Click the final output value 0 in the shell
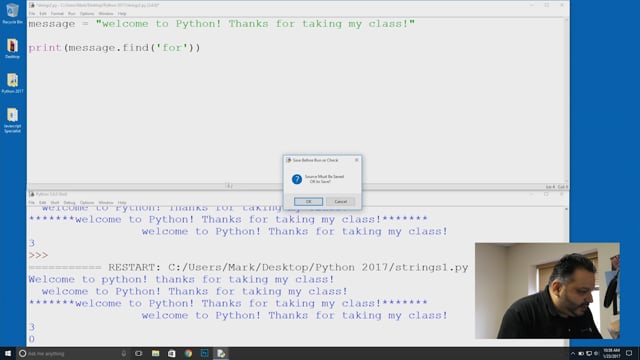 [x=31, y=339]
